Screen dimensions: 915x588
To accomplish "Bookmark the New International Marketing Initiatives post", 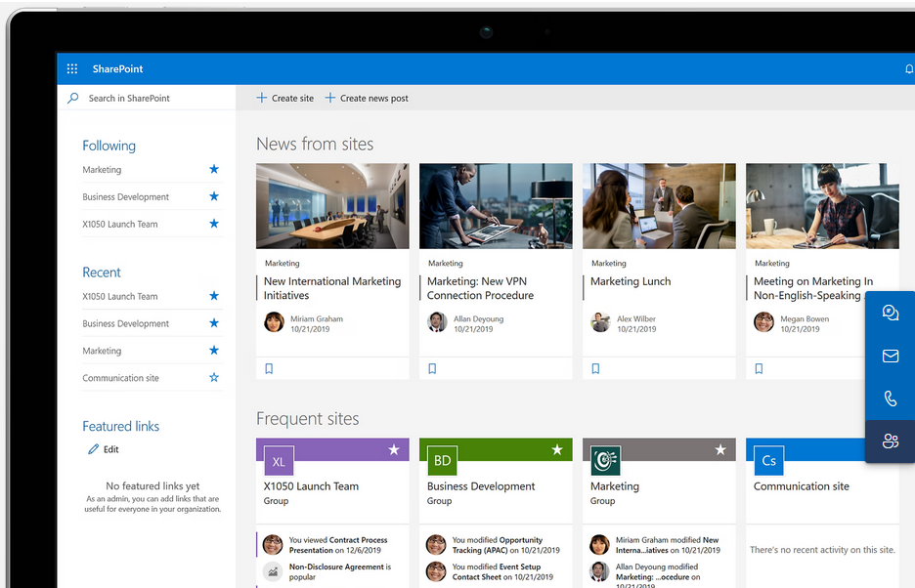I will click(269, 369).
